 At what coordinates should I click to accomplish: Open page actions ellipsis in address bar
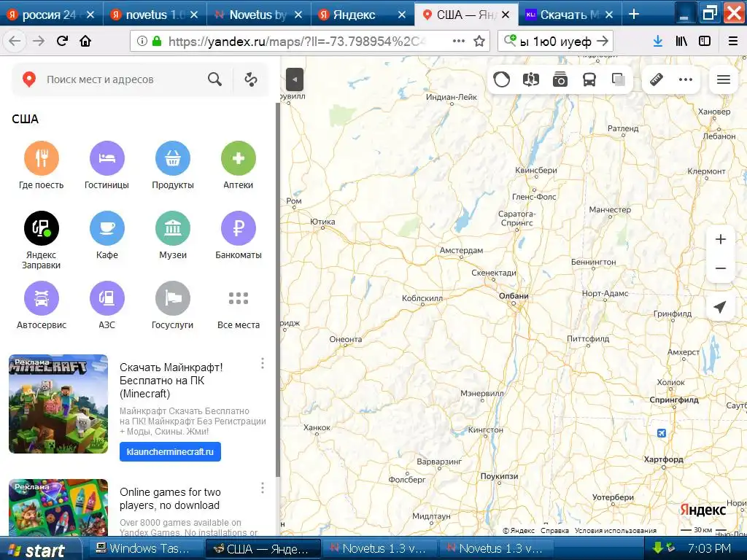(459, 41)
